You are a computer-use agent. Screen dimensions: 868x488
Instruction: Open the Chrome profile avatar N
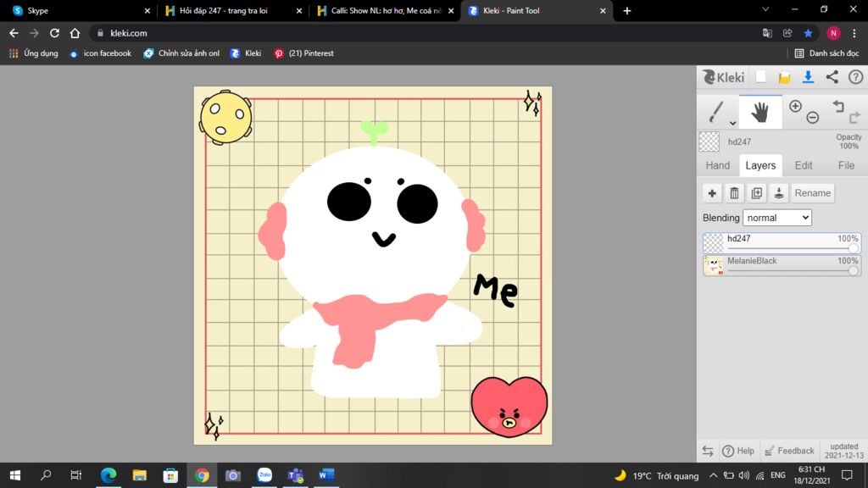pos(833,33)
